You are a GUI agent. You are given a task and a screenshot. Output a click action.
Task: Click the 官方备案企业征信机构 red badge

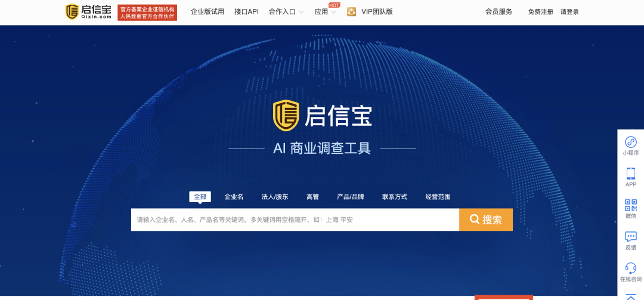(x=147, y=13)
